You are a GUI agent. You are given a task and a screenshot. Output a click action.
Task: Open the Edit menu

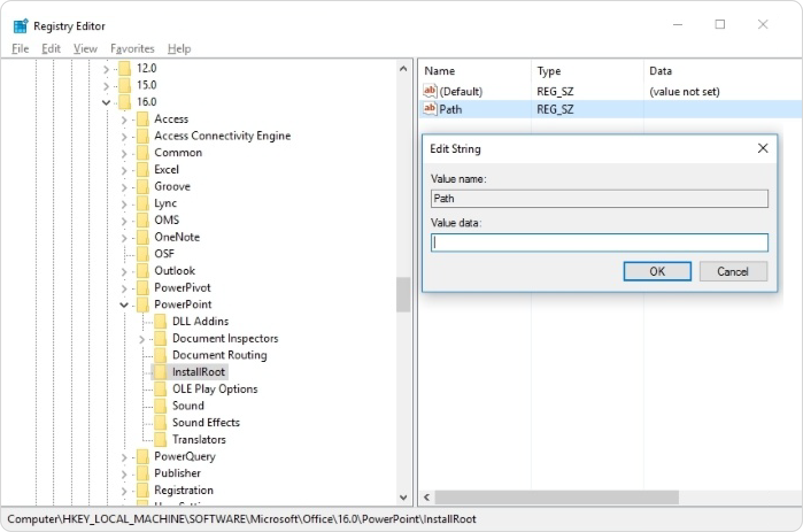tap(51, 49)
